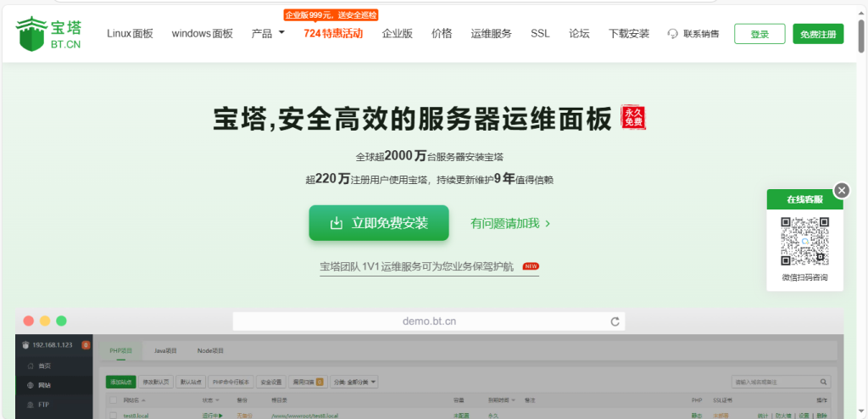The height and width of the screenshot is (419, 868).
Task: Click the green 添加站点 button
Action: pos(120,382)
